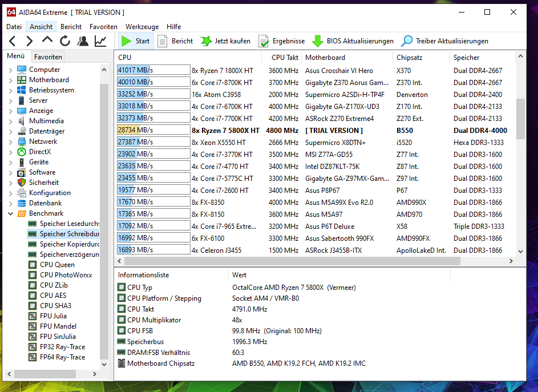Refresh the view with the reload icon

tap(65, 41)
